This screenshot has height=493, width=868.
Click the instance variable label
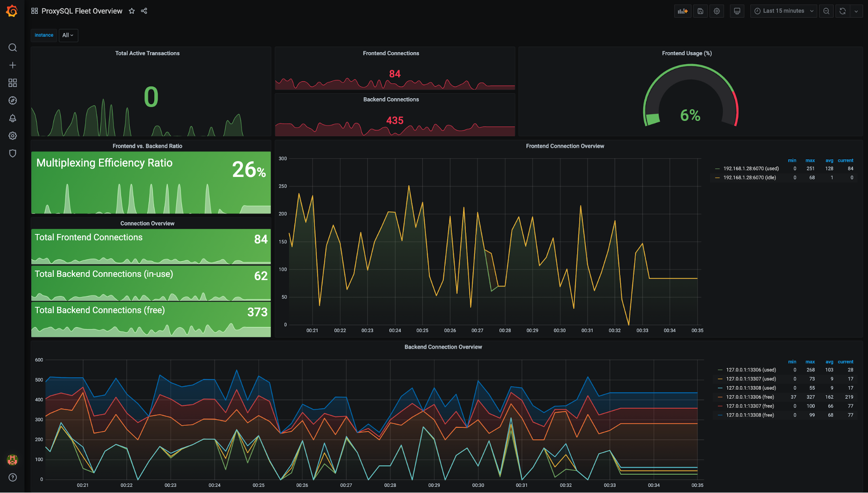point(44,35)
